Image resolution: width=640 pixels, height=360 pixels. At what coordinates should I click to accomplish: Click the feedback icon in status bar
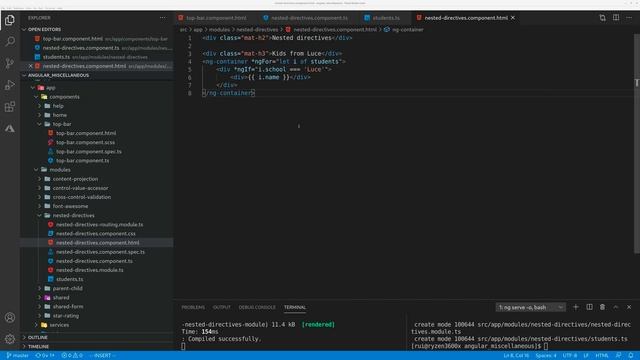coord(619,356)
